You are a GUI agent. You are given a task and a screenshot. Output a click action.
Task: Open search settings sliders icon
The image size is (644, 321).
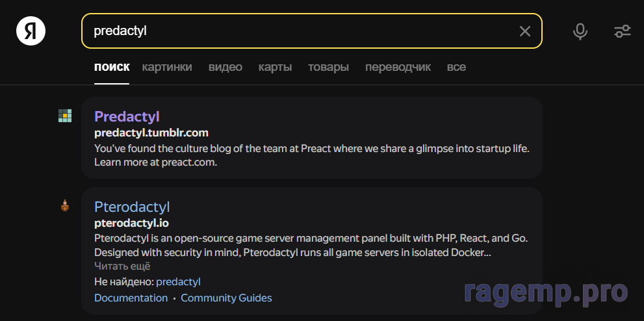[x=622, y=31]
